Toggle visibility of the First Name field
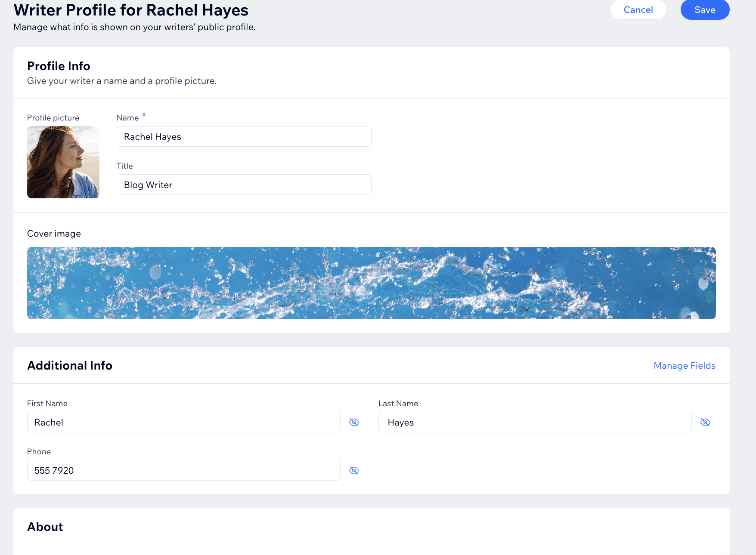756x555 pixels. pyautogui.click(x=354, y=422)
